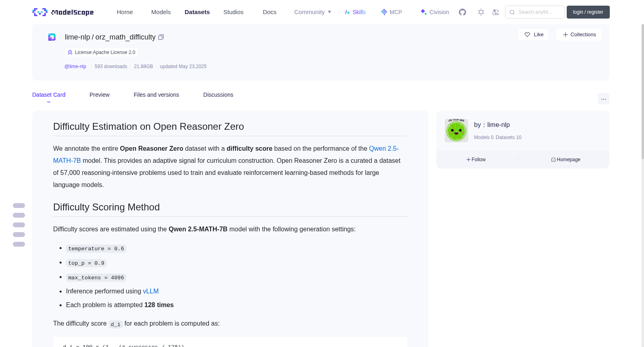The height and width of the screenshot is (347, 644).
Task: Toggle the light/dark theme sun icon
Action: click(x=481, y=12)
